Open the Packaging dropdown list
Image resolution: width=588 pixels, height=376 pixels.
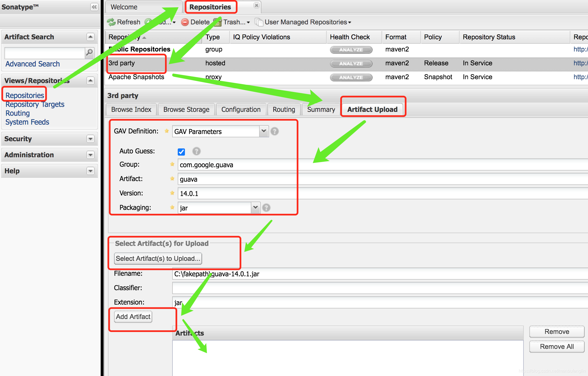point(255,208)
